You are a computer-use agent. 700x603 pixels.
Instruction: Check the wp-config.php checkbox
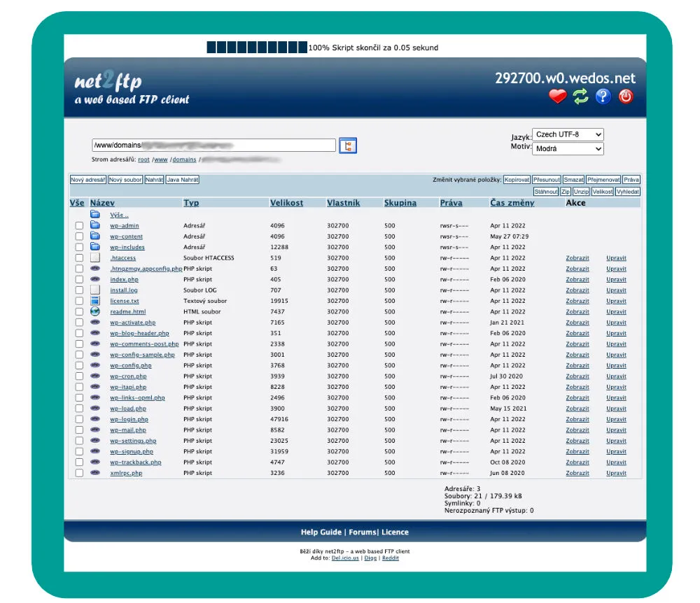80,365
